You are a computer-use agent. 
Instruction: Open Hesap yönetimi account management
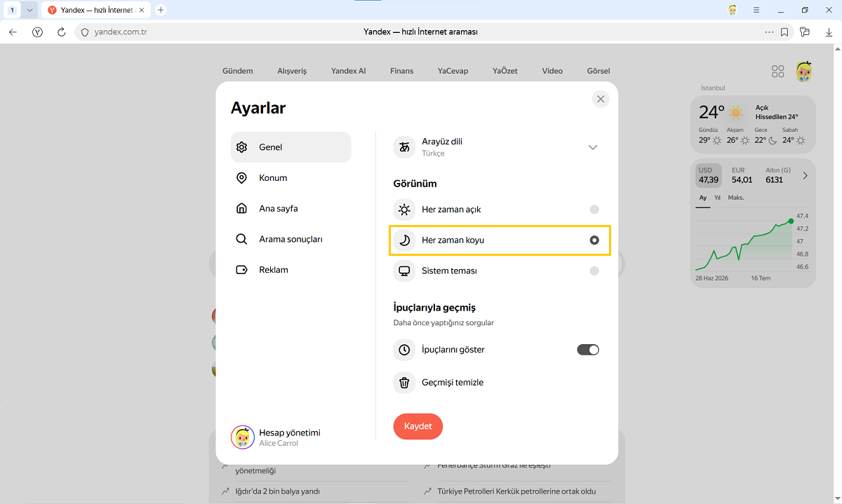(x=289, y=433)
